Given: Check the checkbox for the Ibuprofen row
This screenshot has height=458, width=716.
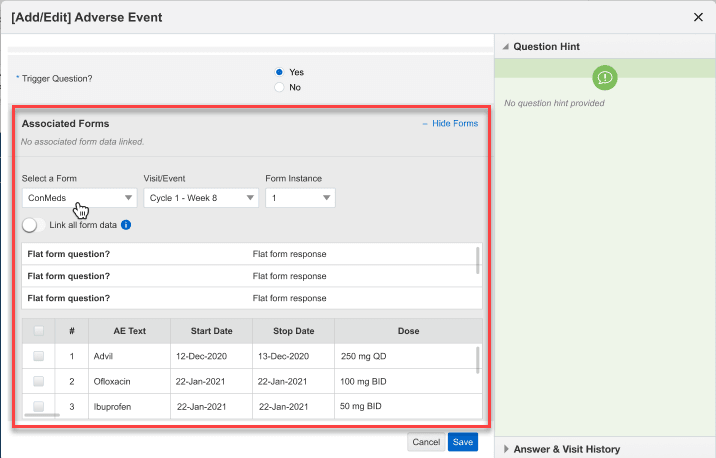Looking at the screenshot, I should click(x=39, y=406).
